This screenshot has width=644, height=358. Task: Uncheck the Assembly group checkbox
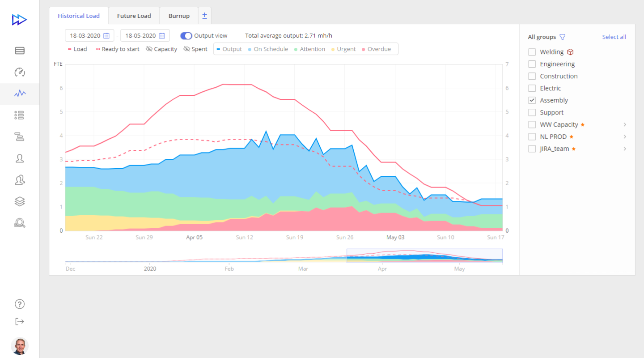(532, 100)
